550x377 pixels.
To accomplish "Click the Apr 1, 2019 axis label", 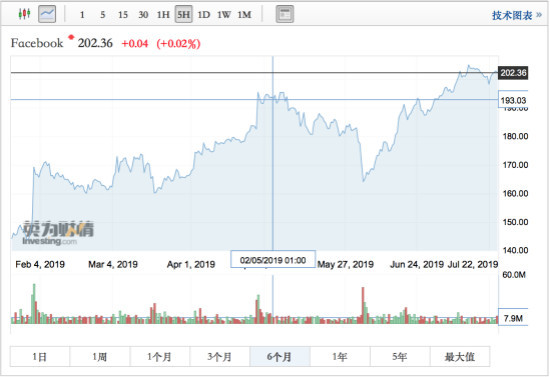I will tap(191, 264).
